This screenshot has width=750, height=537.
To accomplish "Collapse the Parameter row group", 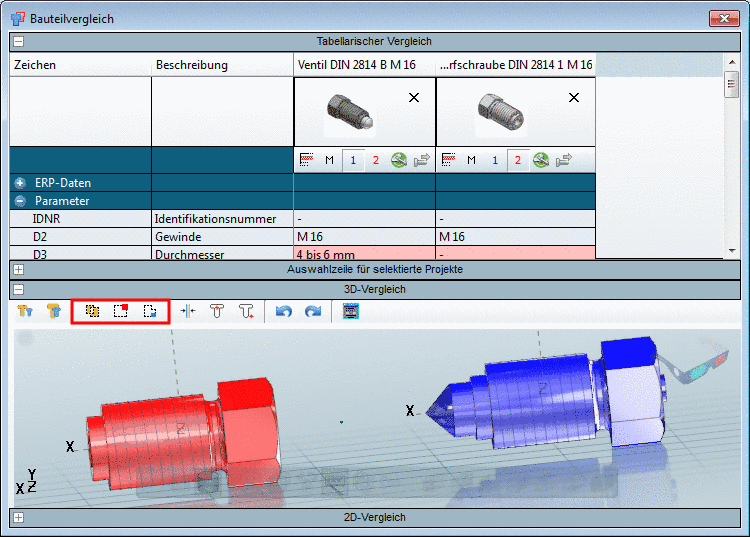I will pos(20,201).
